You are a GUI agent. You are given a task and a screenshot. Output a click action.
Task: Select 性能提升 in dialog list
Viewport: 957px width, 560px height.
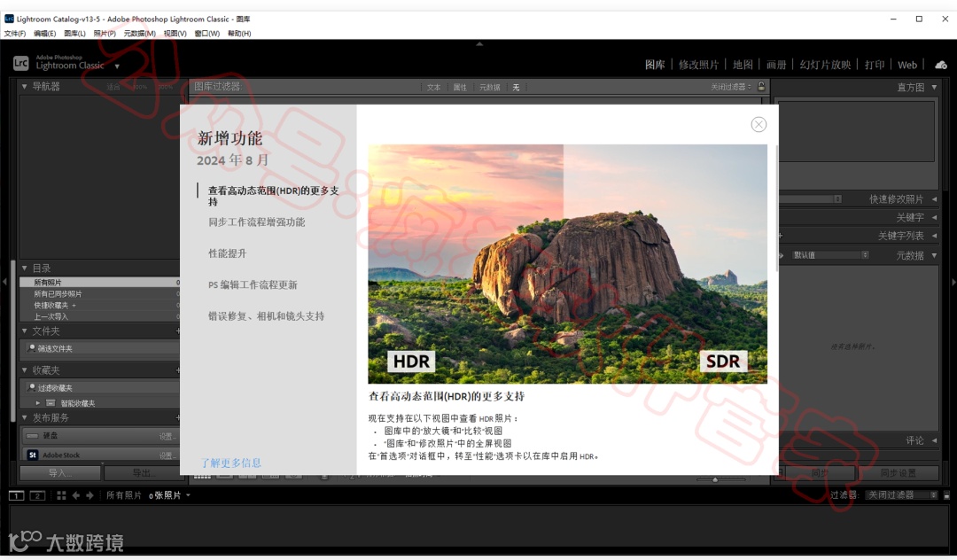click(x=228, y=253)
